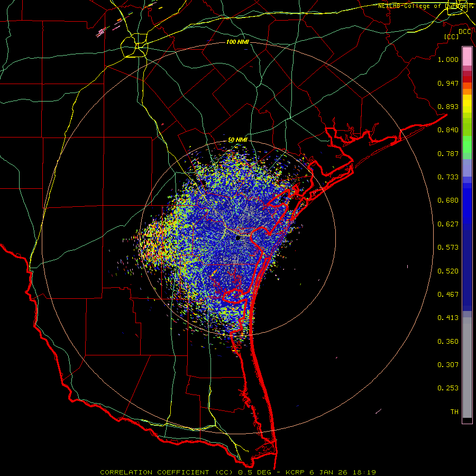Click the gray low-value segment of the color bar
This screenshot has height=476, width=476.
[x=467, y=368]
